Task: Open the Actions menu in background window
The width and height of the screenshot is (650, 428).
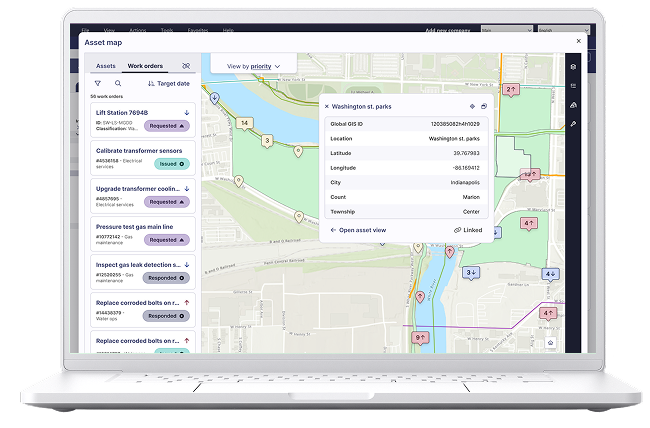Action: 138,30
